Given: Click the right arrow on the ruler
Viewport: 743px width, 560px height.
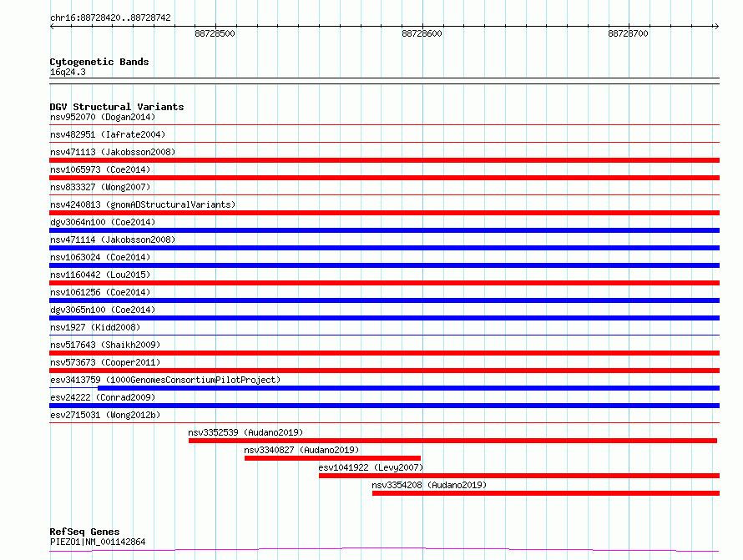Looking at the screenshot, I should click(716, 26).
